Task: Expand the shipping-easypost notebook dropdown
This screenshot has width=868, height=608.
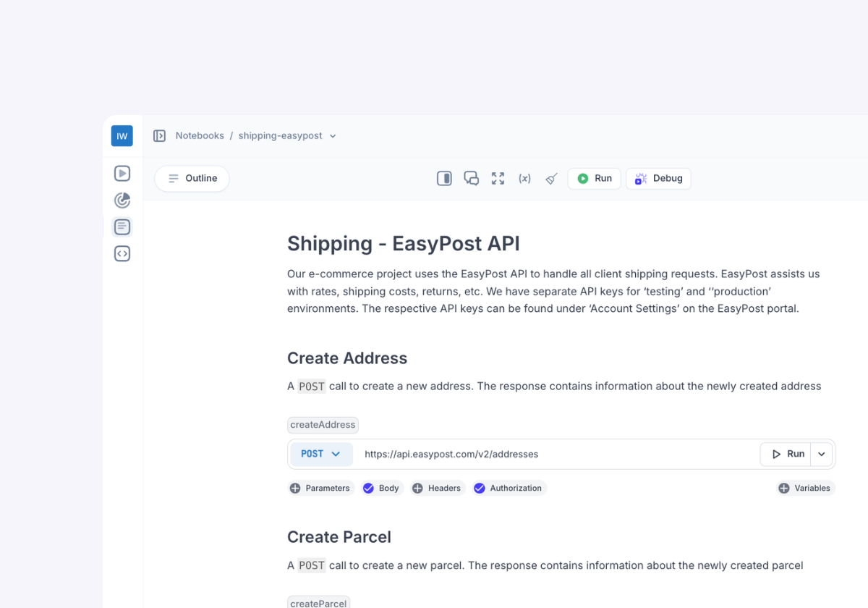Action: 333,136
